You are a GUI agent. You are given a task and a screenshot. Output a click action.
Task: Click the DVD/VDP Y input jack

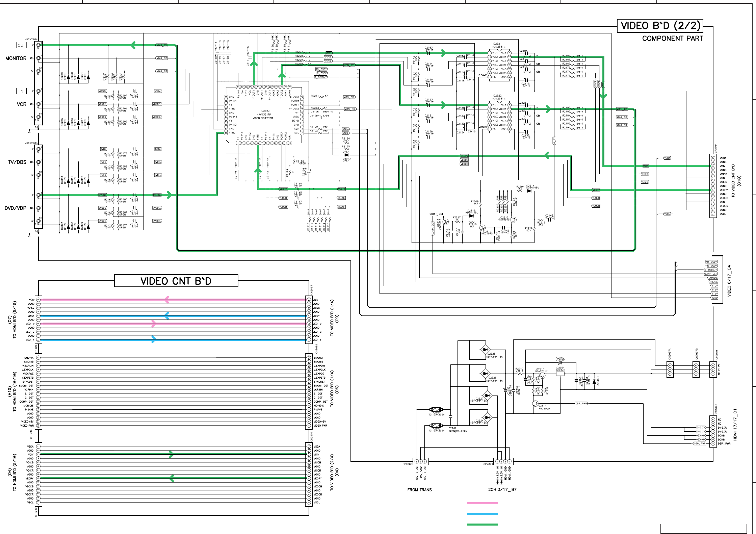(39, 195)
